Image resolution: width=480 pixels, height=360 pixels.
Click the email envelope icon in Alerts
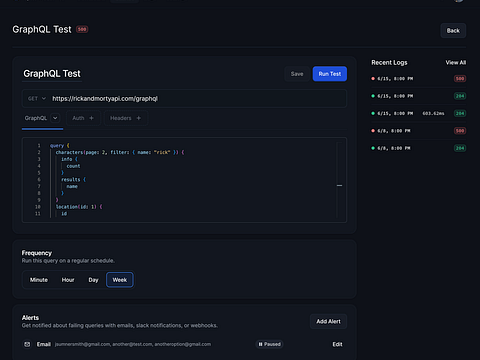click(x=27, y=344)
